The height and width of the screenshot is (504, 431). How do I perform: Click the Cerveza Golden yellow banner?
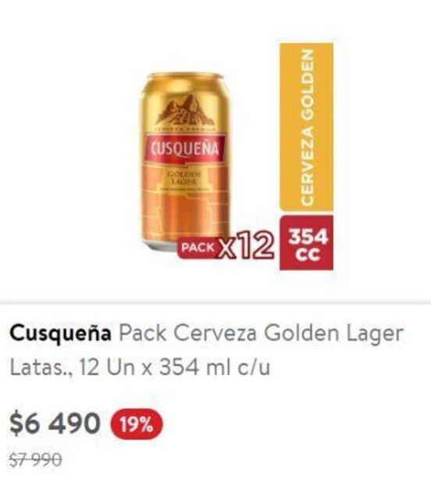pos(306,127)
